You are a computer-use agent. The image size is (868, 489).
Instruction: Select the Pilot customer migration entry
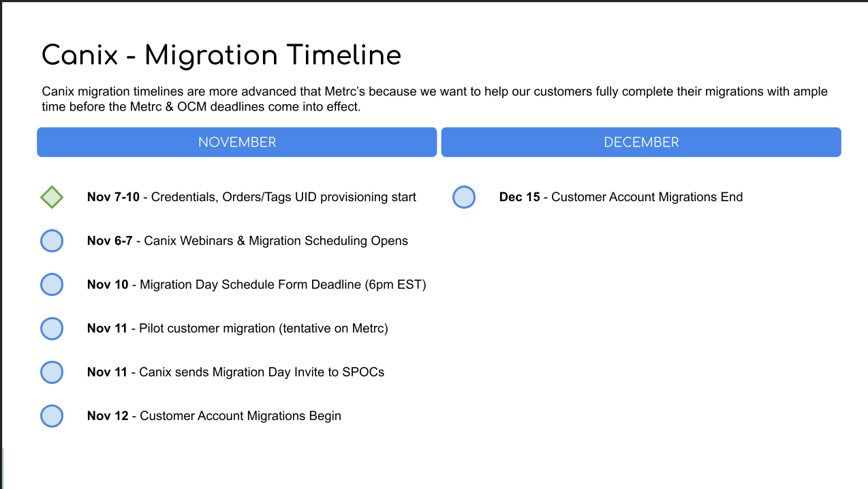click(237, 328)
